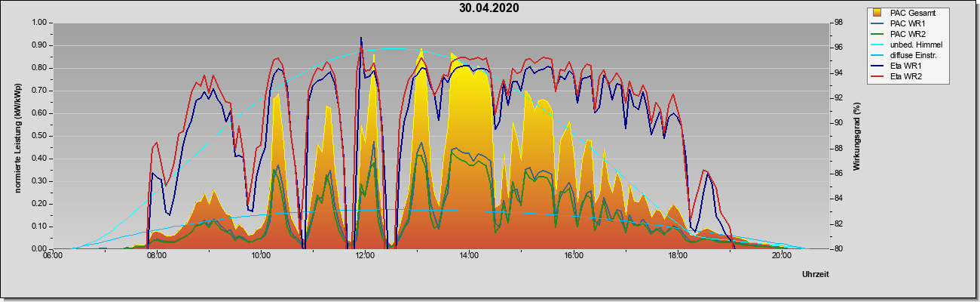Click the 12:00 time axis label

tap(365, 256)
